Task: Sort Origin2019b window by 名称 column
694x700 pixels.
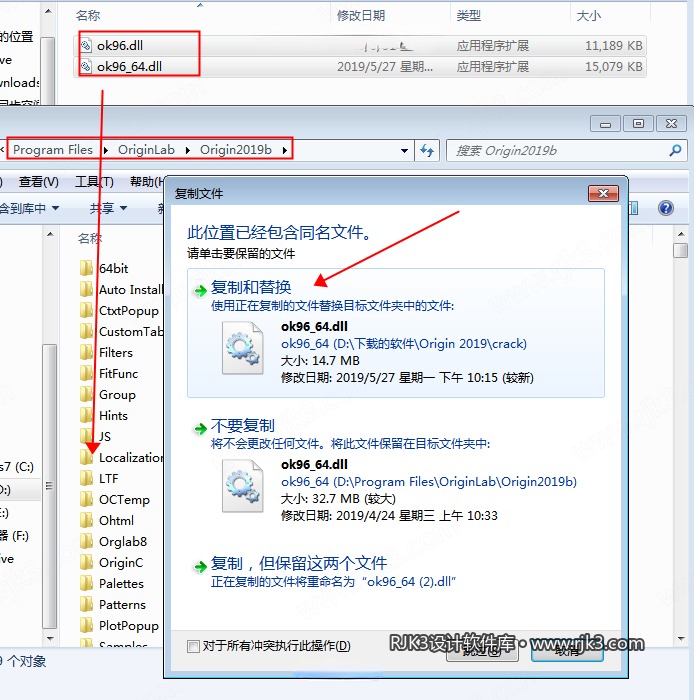Action: coord(90,238)
